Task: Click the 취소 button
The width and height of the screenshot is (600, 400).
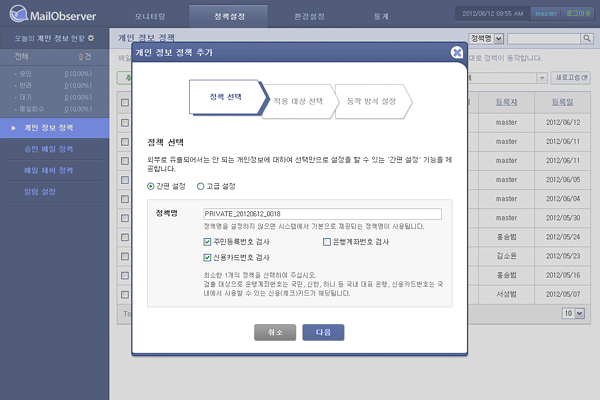Action: 275,332
